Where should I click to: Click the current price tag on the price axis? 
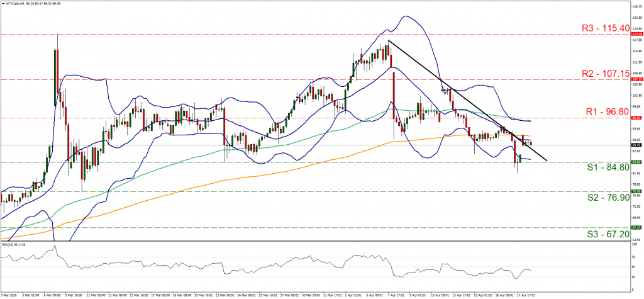point(636,145)
